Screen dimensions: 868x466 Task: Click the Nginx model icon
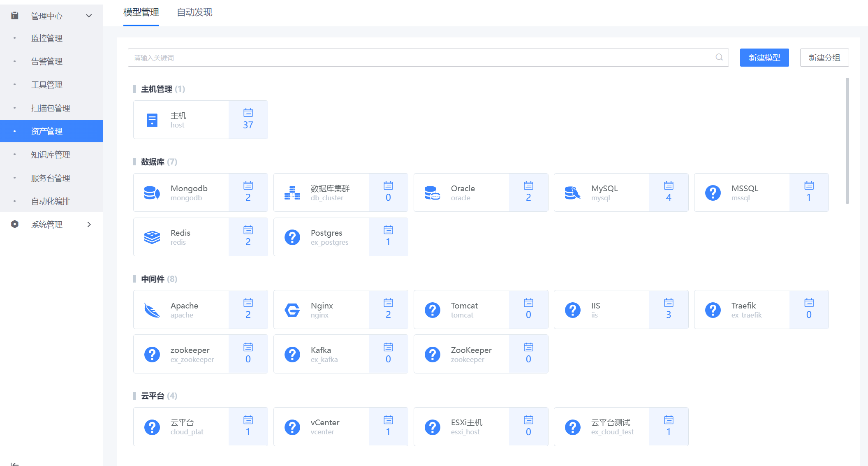[x=292, y=310]
